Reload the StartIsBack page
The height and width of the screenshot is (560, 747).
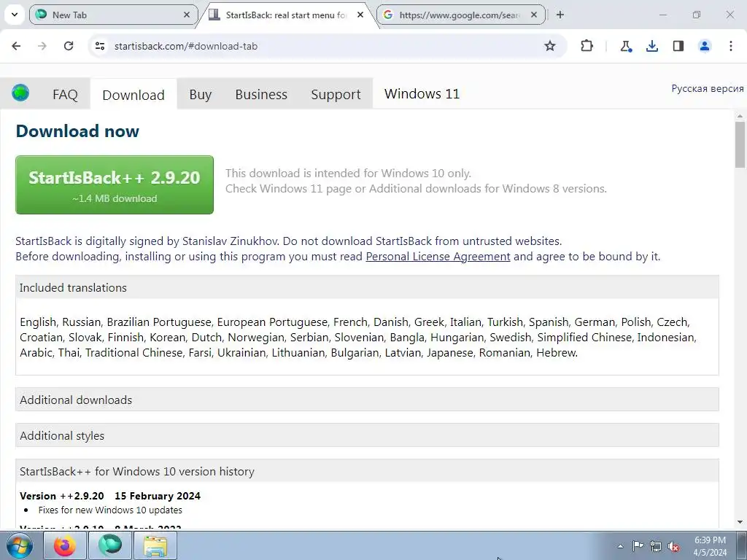[69, 46]
